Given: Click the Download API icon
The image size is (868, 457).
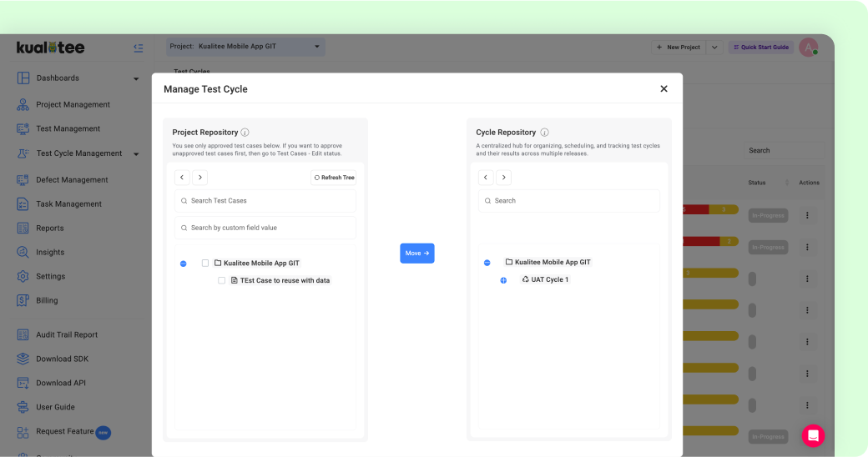Looking at the screenshot, I should (x=23, y=383).
